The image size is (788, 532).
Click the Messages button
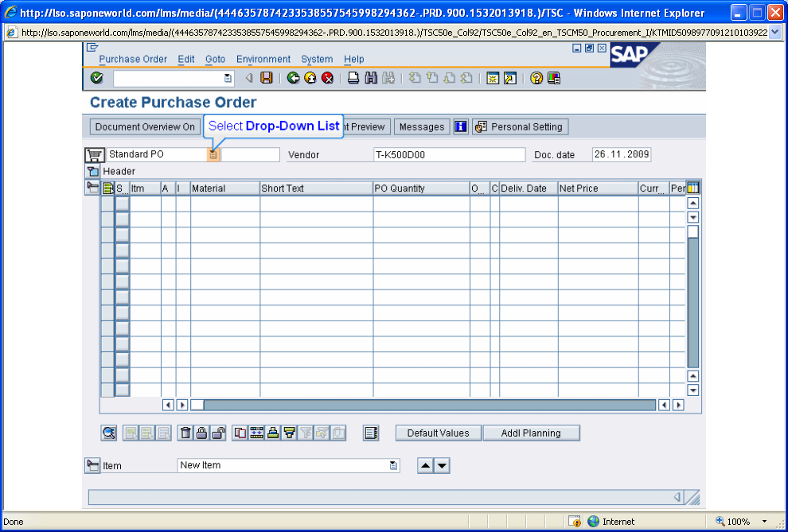click(x=422, y=127)
